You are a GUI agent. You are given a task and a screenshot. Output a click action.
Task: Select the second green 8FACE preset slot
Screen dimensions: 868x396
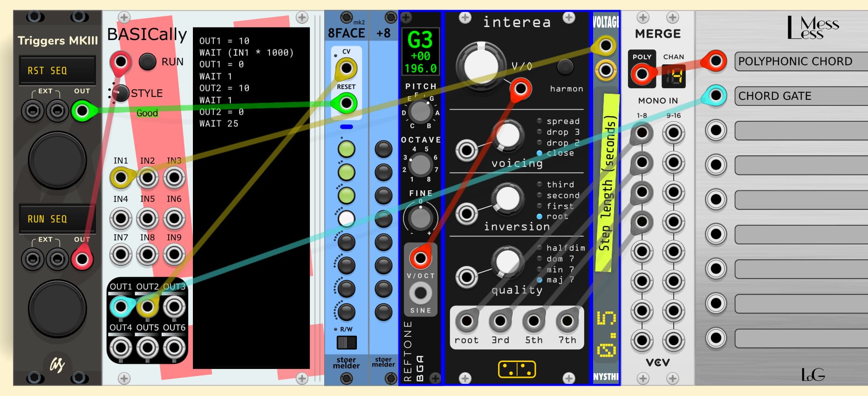(x=346, y=172)
